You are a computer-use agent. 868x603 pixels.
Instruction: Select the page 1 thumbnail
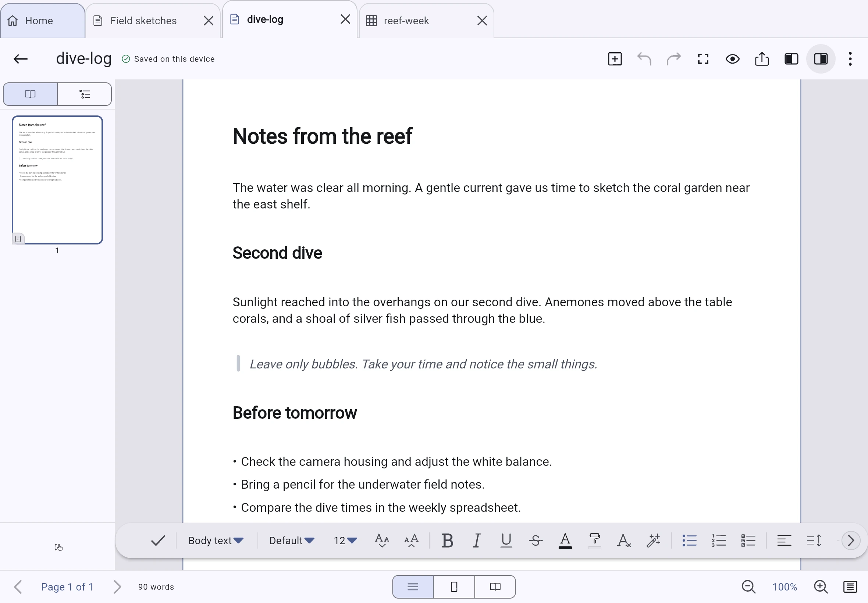(57, 180)
